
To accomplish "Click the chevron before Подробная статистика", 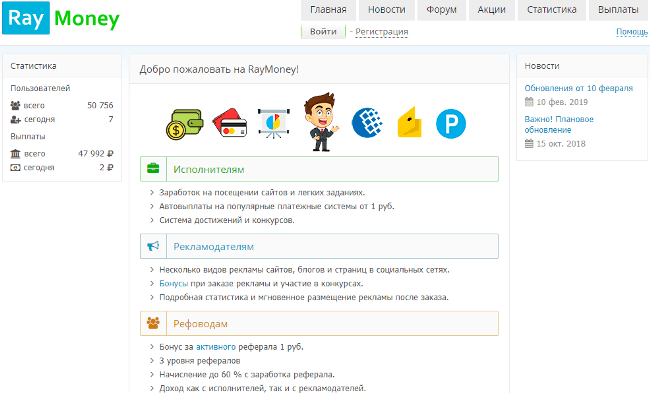I will 152,297.
